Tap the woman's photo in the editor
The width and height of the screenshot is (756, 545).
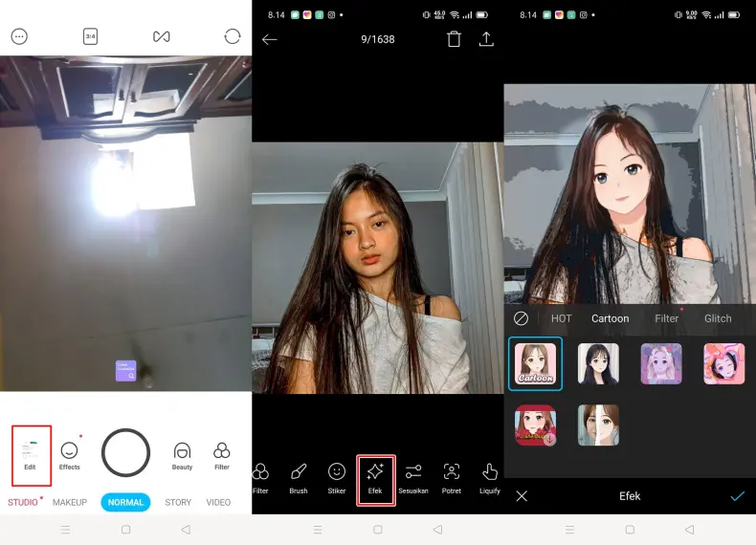377,268
